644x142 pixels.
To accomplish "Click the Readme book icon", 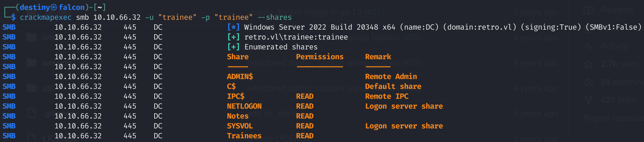I will [588, 10].
